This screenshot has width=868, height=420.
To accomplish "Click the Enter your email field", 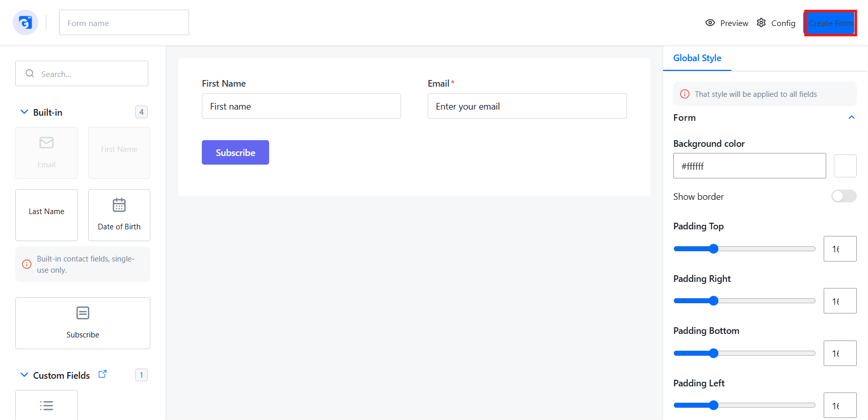I will [527, 106].
